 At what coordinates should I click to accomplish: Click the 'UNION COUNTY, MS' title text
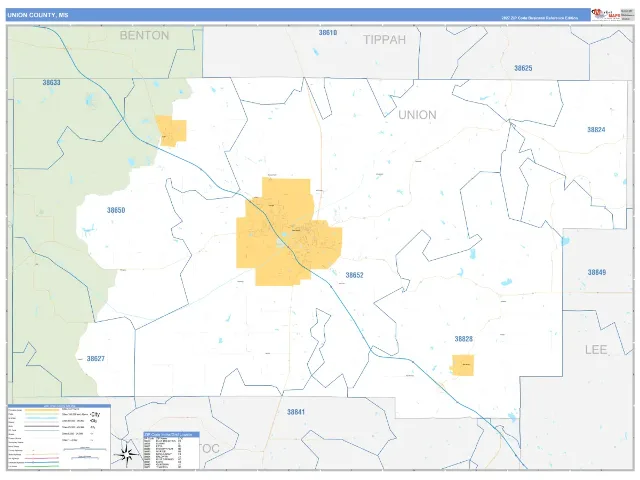point(38,15)
